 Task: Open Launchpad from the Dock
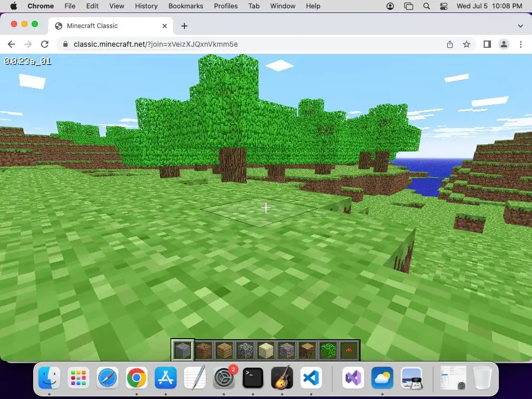78,378
